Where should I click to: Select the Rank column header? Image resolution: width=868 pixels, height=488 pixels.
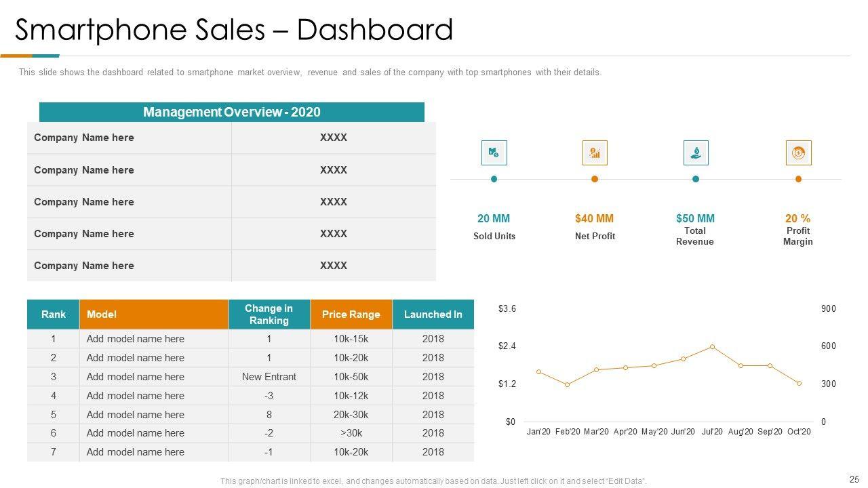(54, 314)
